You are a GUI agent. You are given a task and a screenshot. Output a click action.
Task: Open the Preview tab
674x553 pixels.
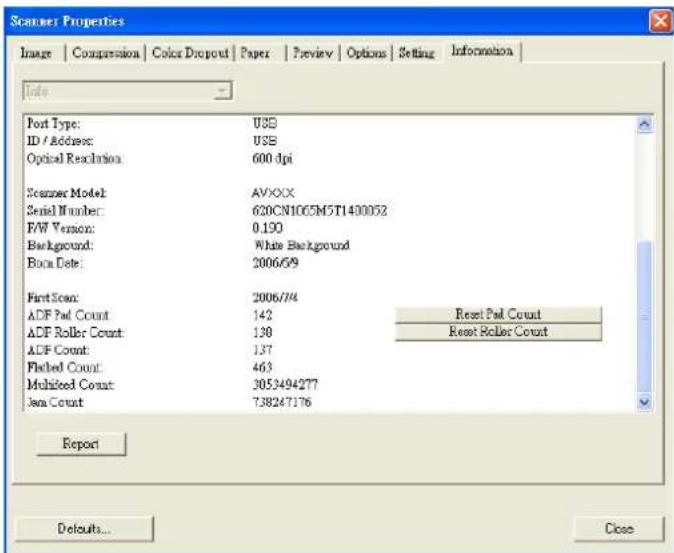tap(312, 53)
